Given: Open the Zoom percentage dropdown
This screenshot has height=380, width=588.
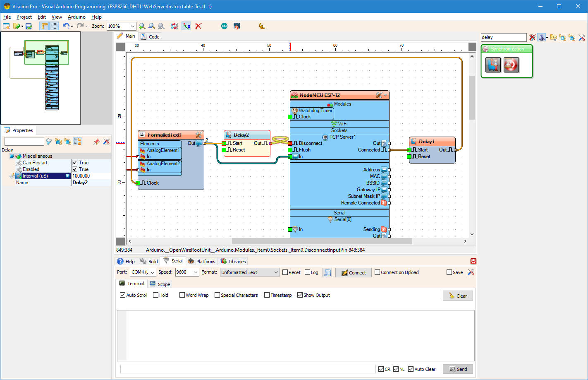Looking at the screenshot, I should 132,26.
